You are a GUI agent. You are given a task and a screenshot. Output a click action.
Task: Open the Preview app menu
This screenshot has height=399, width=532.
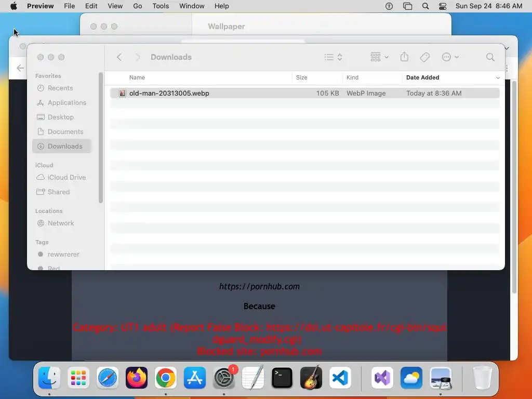41,6
